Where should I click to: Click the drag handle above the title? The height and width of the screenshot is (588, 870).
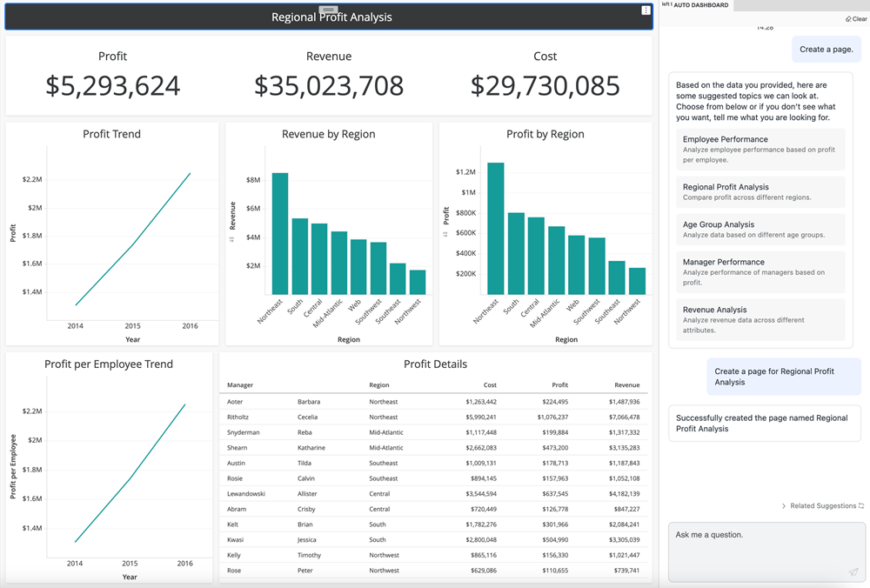pos(329,9)
